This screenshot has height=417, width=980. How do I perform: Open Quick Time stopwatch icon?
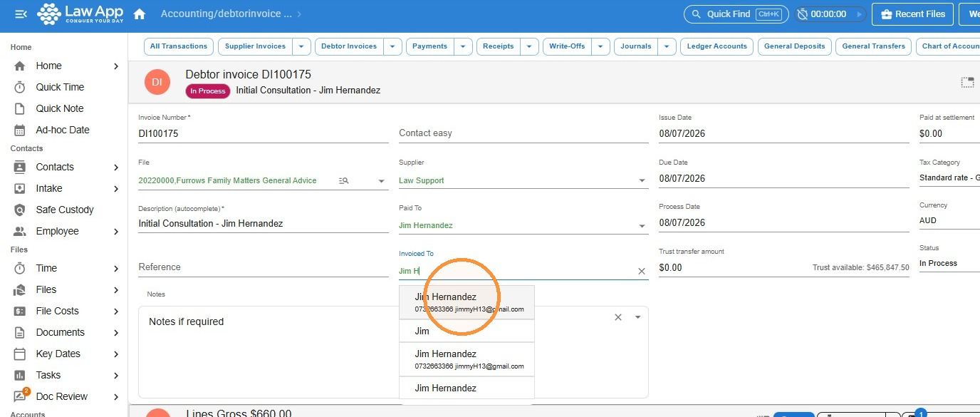[x=21, y=87]
